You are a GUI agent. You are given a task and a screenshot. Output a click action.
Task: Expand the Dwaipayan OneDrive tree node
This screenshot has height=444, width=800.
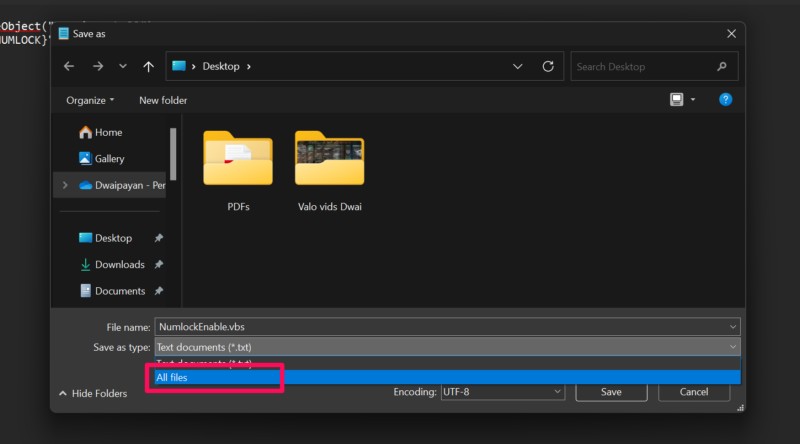[x=65, y=185]
